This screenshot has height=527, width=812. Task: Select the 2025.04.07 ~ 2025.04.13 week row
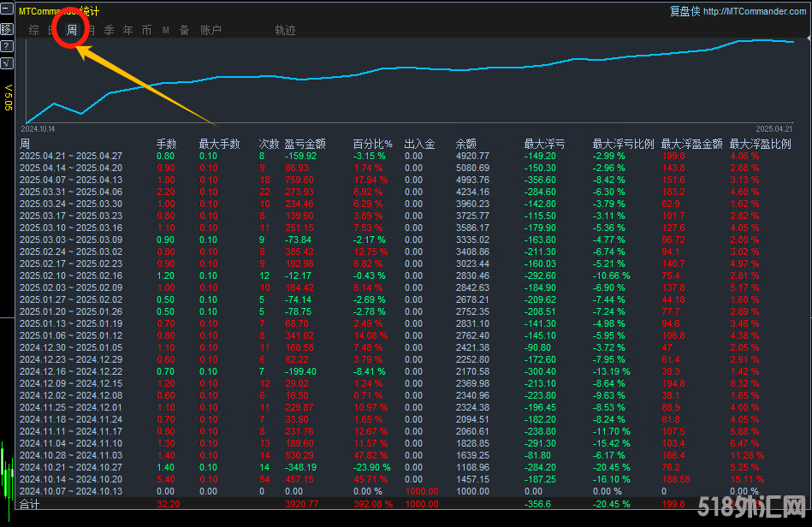point(71,180)
